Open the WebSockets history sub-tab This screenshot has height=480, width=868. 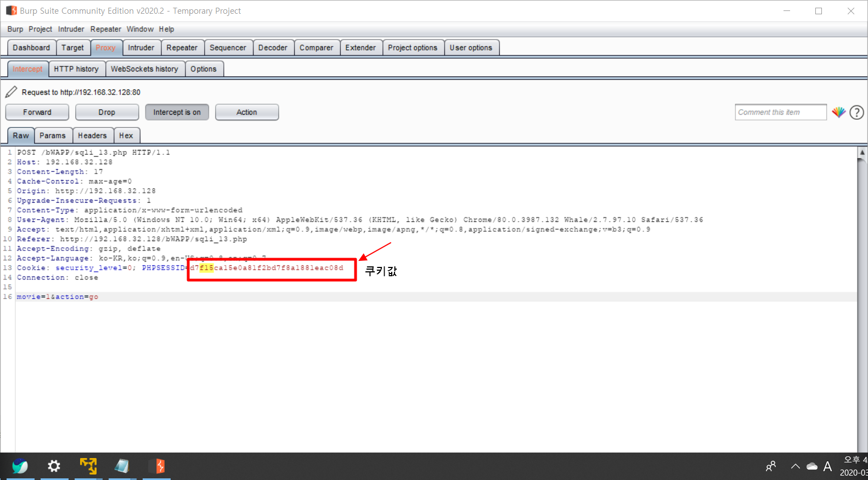tap(144, 69)
